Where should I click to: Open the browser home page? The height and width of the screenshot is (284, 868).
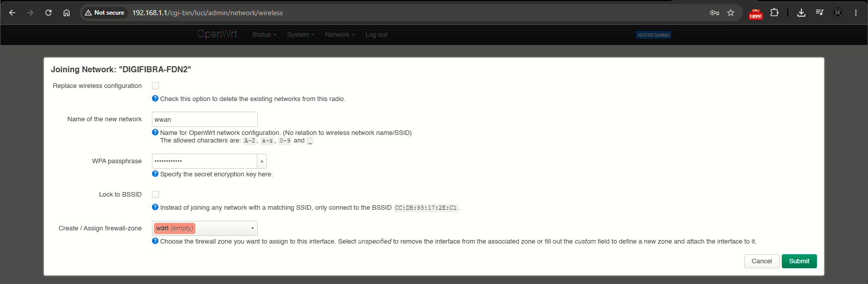[67, 13]
